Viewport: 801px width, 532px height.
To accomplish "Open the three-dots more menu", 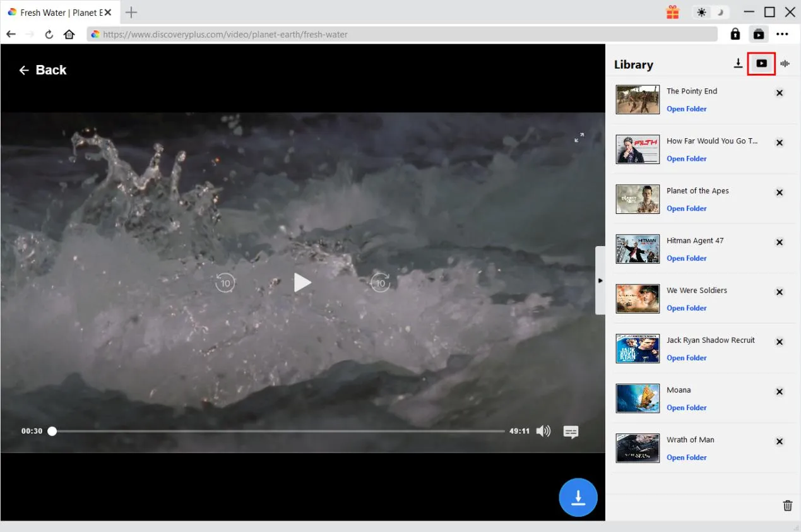I will coord(782,34).
